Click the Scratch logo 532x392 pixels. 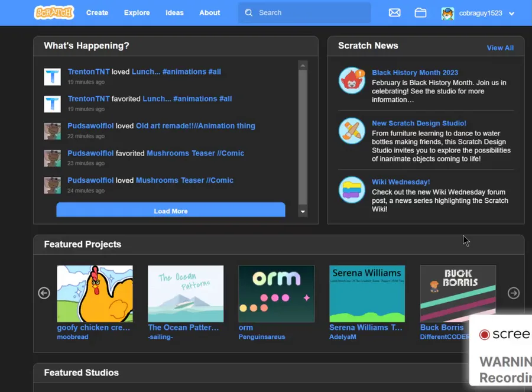point(54,13)
